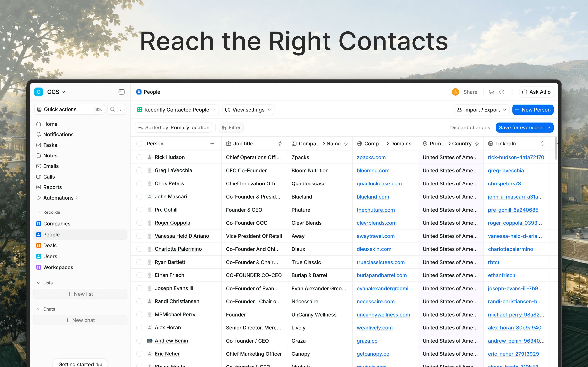Open the zpacks.com domain link
This screenshot has width=588, height=367.
[371, 157]
